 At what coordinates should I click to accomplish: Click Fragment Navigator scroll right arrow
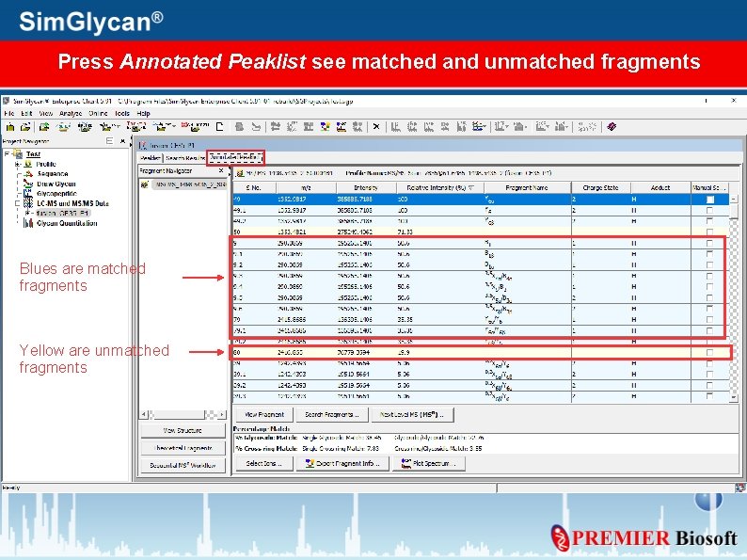point(221,415)
